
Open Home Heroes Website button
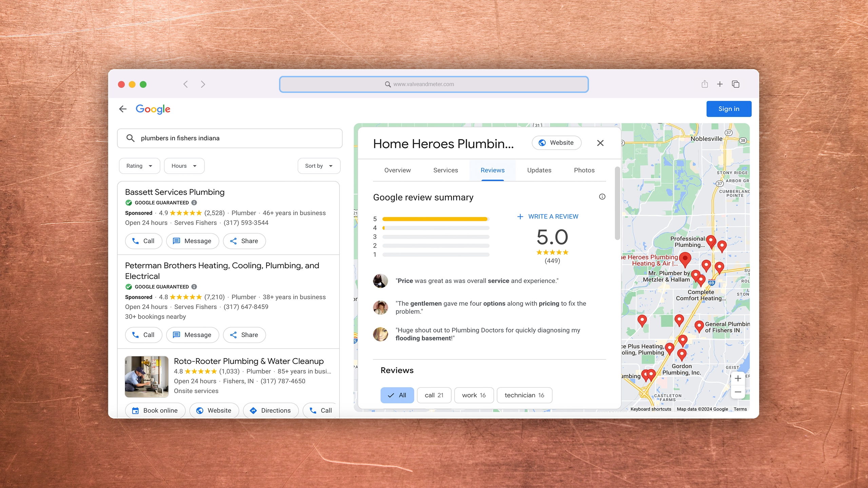[x=556, y=143]
